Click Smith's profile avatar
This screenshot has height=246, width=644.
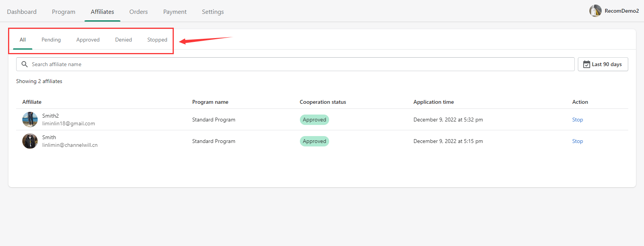[x=30, y=141]
